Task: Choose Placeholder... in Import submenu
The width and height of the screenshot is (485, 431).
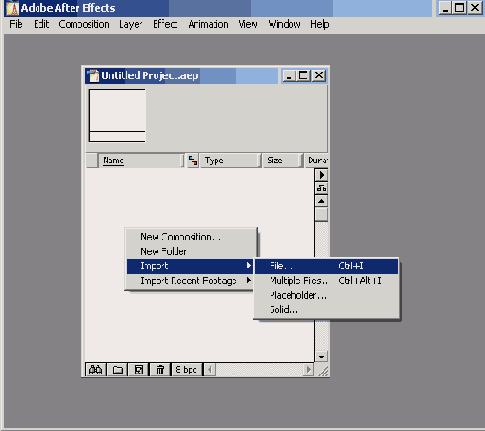Action: (326, 295)
